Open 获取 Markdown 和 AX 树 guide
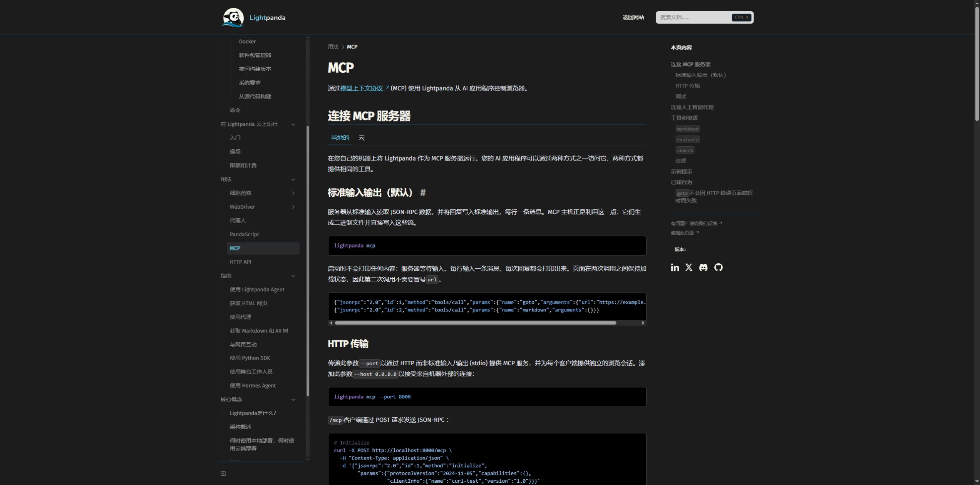The width and height of the screenshot is (980, 485). [259, 331]
